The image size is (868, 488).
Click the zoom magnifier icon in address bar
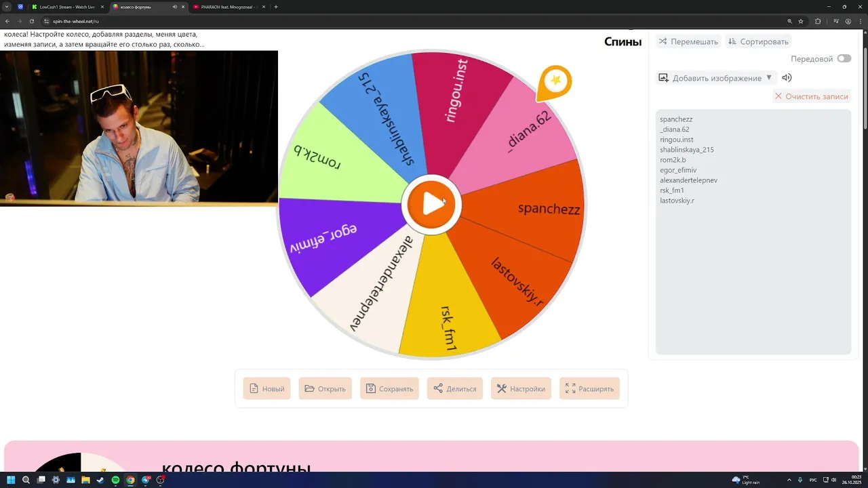click(x=789, y=21)
